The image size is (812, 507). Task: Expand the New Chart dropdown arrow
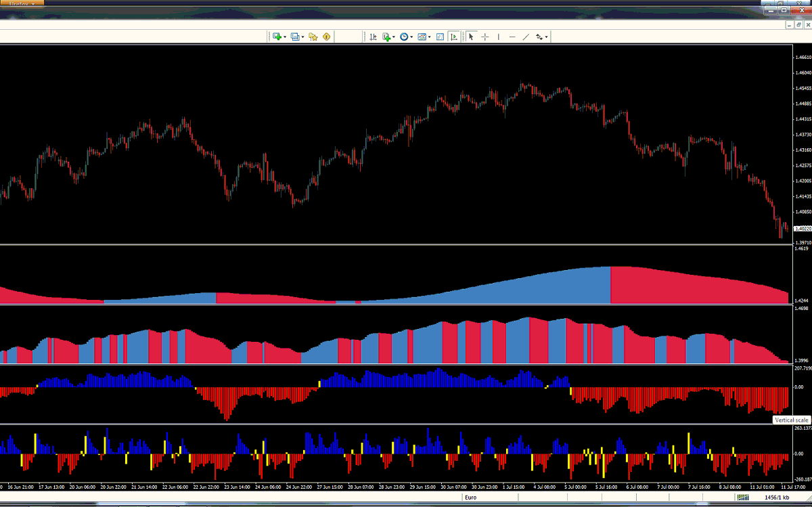[285, 37]
